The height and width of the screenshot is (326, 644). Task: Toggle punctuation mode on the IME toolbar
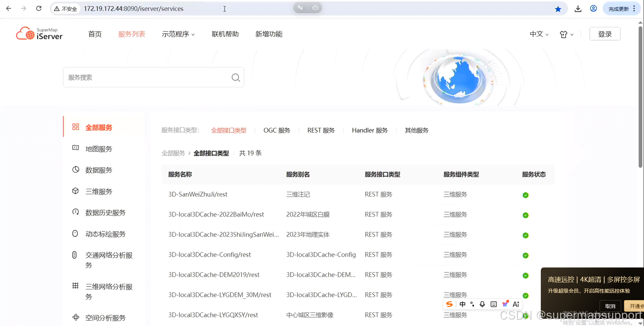tap(472, 304)
